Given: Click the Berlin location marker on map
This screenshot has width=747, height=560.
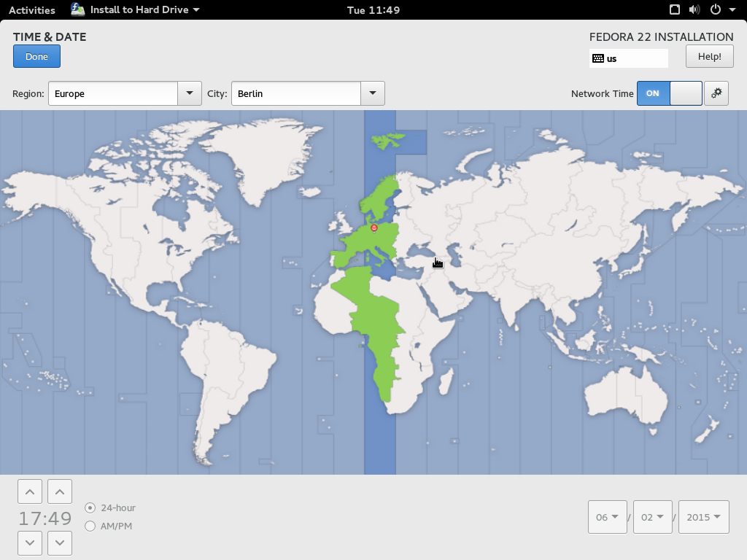Looking at the screenshot, I should point(374,228).
